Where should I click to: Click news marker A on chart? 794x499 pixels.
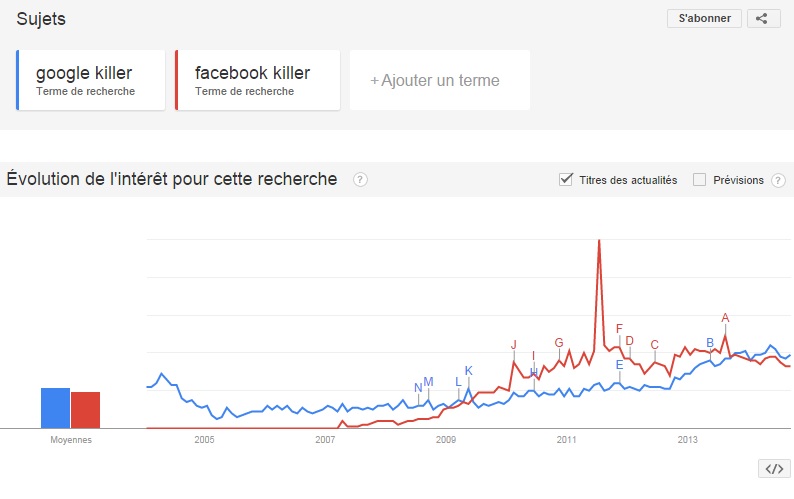[725, 319]
